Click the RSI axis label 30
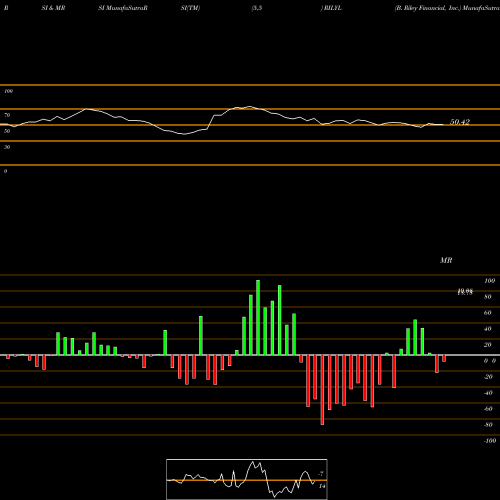Image resolution: width=500 pixels, height=500 pixels. click(7, 147)
